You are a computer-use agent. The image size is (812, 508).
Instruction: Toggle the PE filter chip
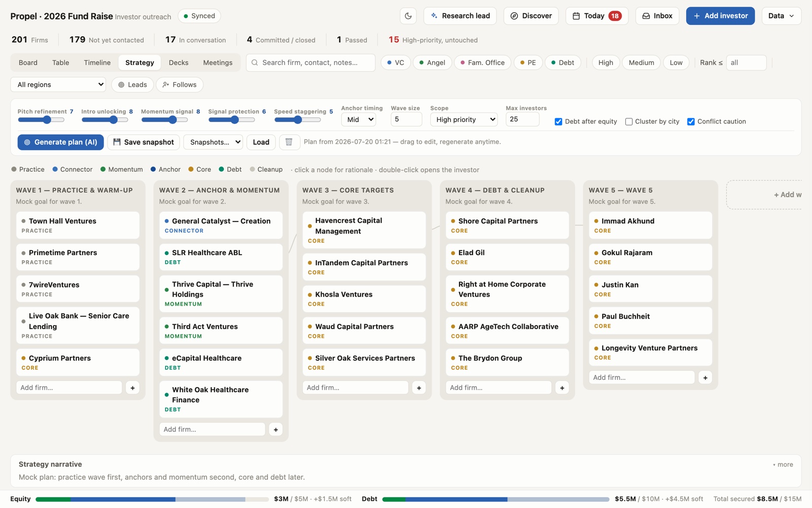(x=528, y=62)
